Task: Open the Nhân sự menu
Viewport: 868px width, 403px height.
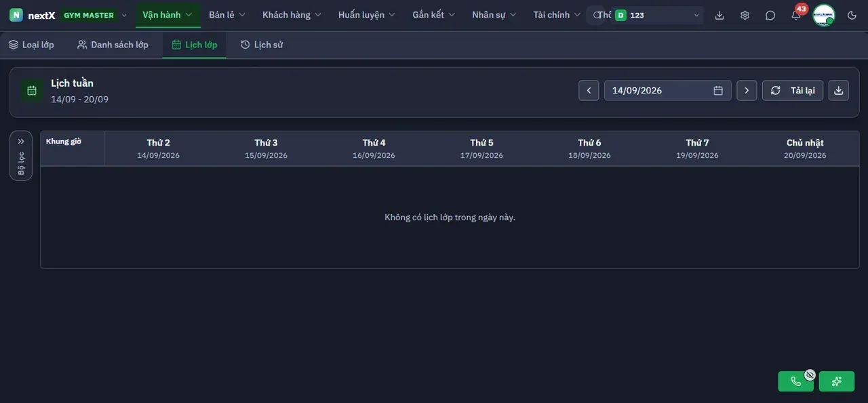Action: [x=494, y=15]
